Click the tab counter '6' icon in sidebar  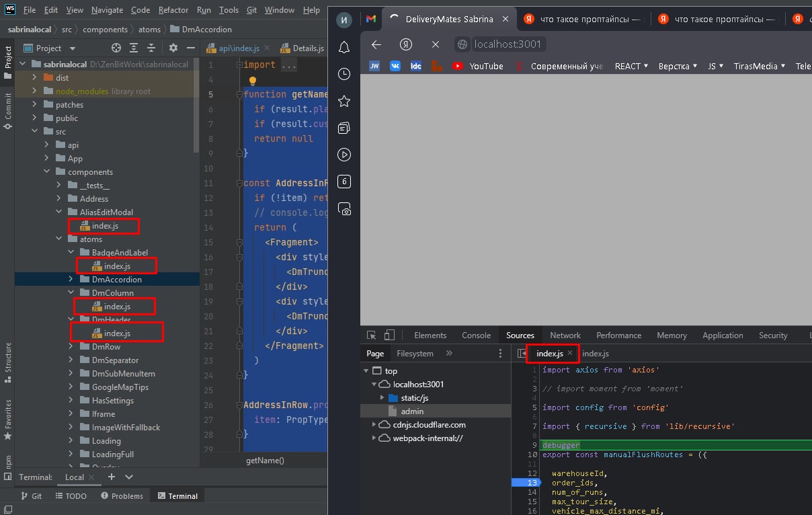coord(344,182)
